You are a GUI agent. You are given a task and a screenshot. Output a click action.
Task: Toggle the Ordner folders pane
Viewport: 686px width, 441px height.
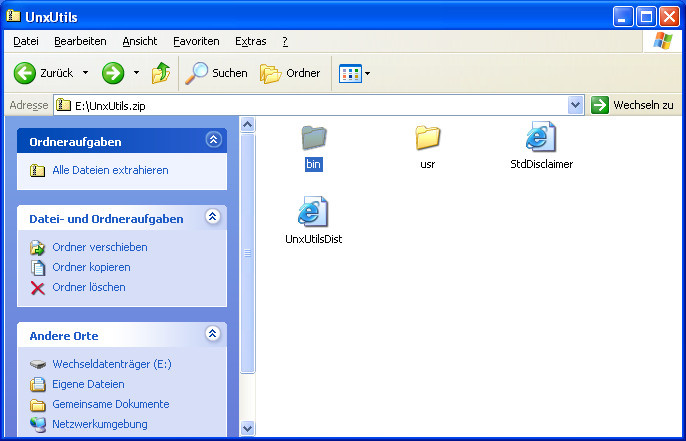(291, 73)
